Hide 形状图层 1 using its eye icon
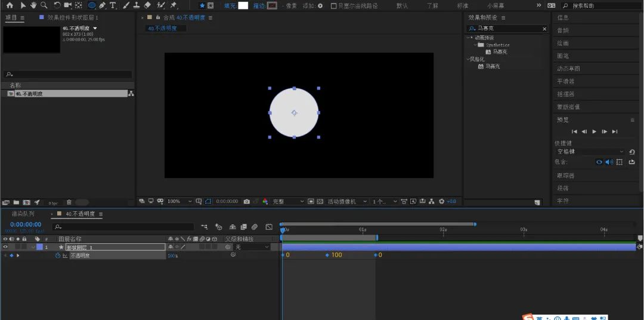The height and width of the screenshot is (320, 644). coord(5,247)
